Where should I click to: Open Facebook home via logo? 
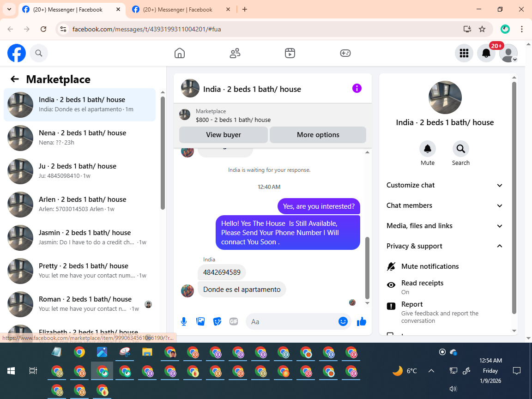pyautogui.click(x=17, y=53)
